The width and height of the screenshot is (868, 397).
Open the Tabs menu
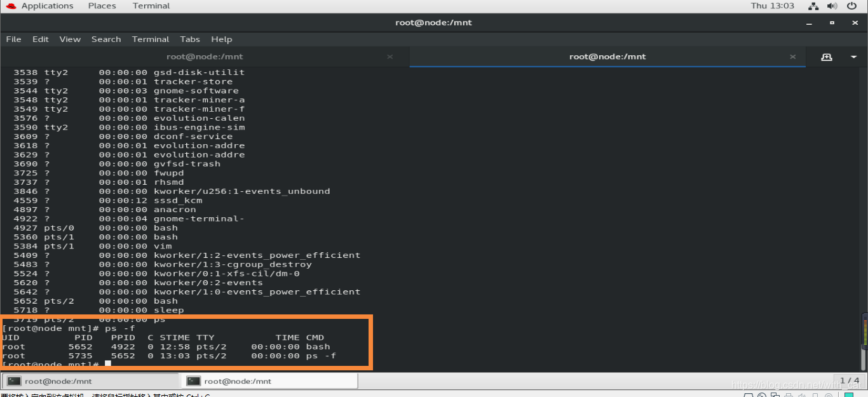pos(190,39)
